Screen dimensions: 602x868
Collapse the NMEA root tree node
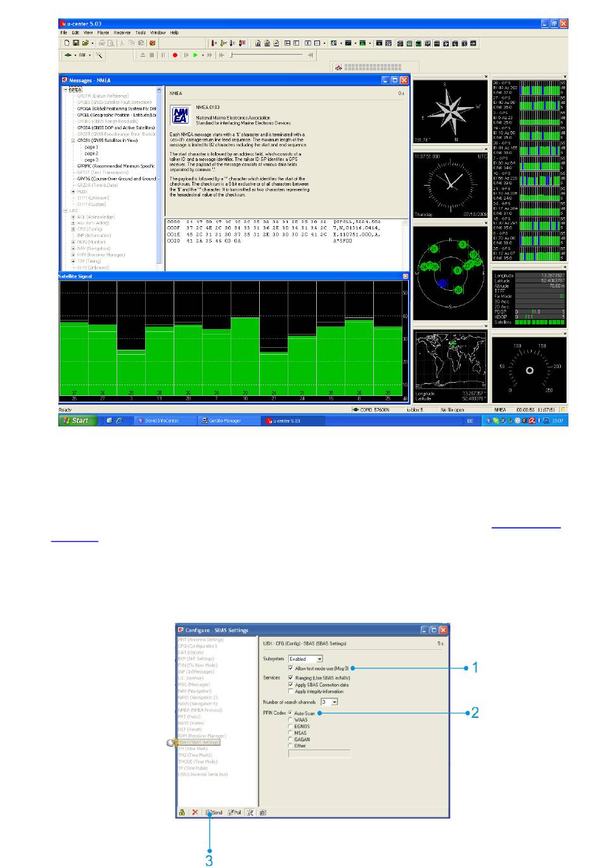[x=66, y=90]
